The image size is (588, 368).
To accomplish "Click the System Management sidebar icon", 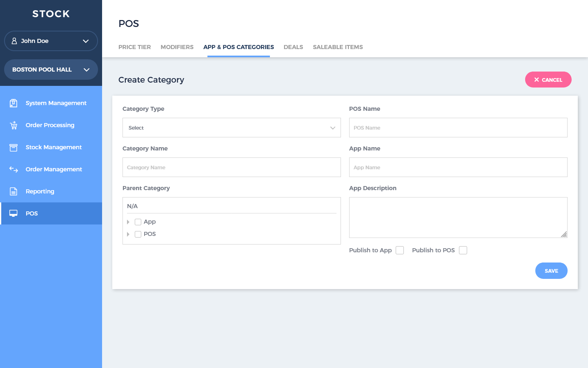I will pos(13,103).
